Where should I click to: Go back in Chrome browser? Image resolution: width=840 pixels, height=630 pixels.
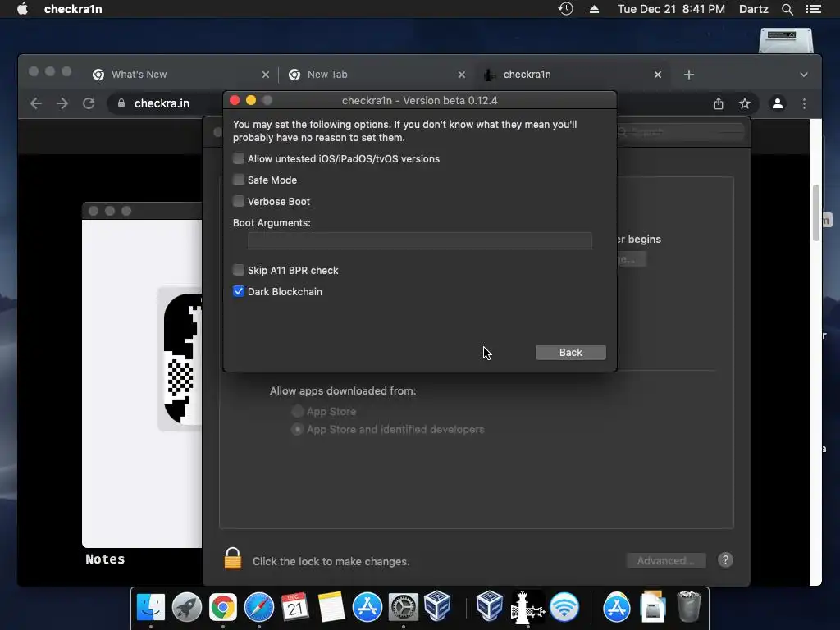coord(36,103)
